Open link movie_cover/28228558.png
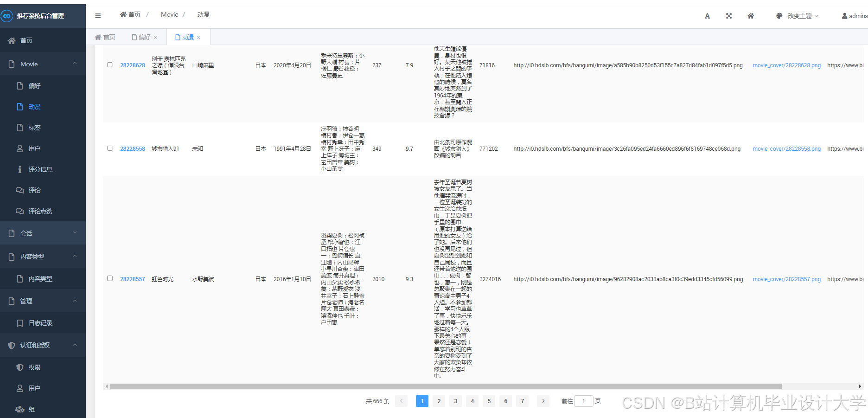Image resolution: width=868 pixels, height=418 pixels. pyautogui.click(x=786, y=148)
